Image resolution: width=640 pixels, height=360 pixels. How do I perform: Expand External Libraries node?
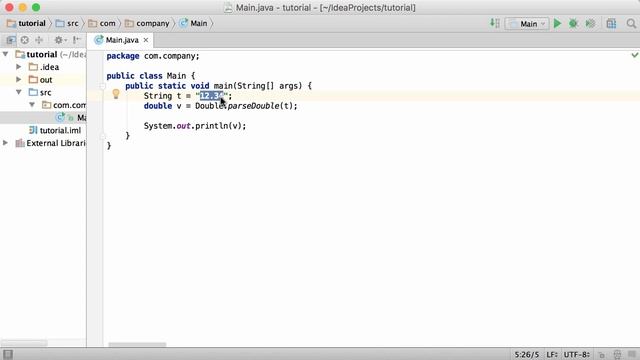point(6,143)
